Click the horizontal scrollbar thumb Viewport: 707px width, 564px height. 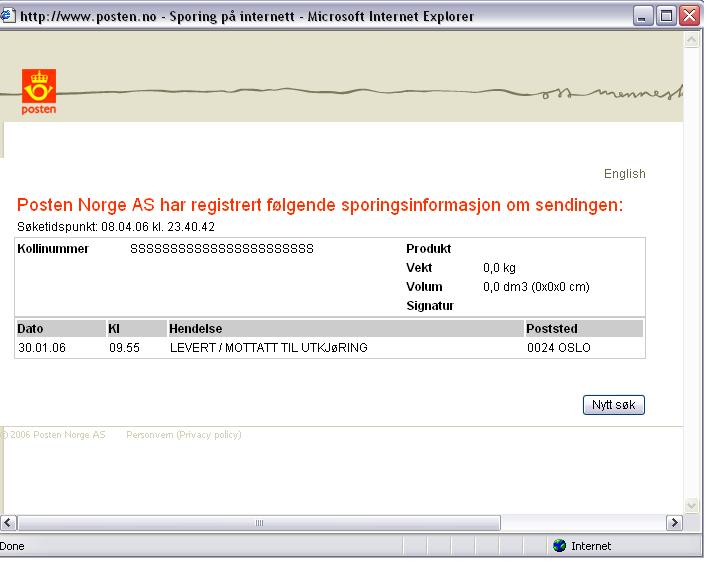(x=259, y=523)
